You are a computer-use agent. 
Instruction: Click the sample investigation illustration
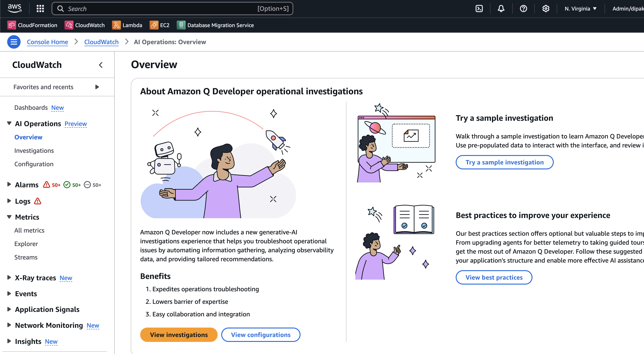pos(396,143)
